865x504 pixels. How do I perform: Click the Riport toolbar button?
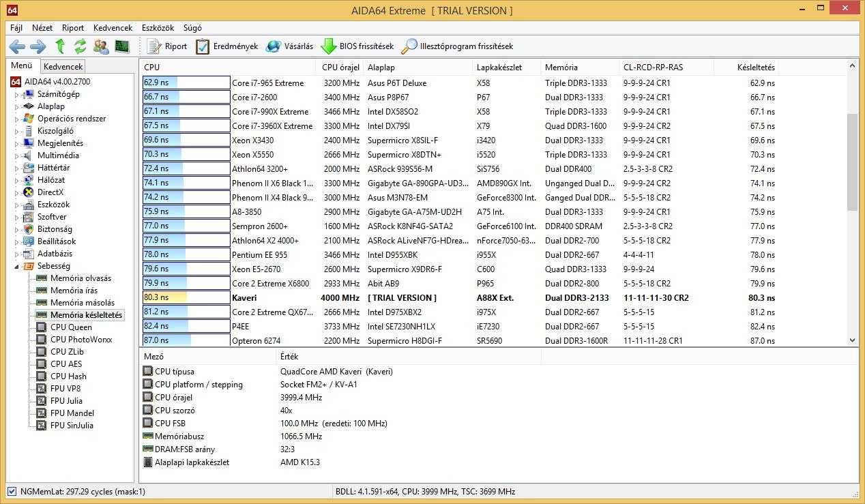(166, 46)
